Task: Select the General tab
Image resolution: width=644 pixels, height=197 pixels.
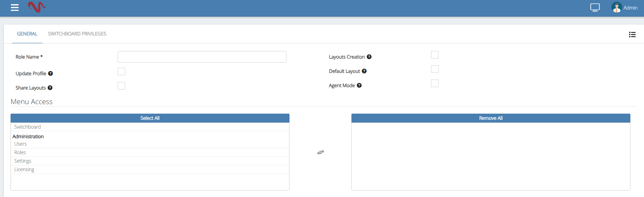Action: click(27, 34)
